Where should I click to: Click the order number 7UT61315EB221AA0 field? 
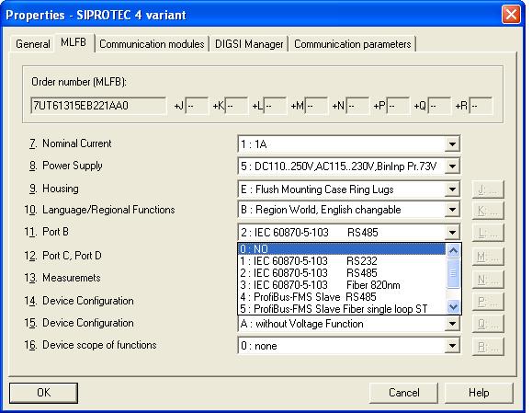(98, 106)
